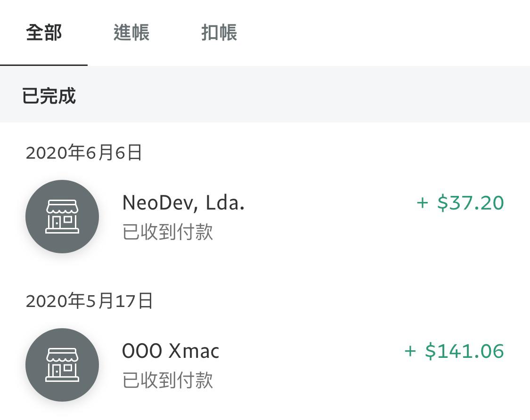Open the 扣帳 tab
This screenshot has width=530, height=420.
(218, 33)
